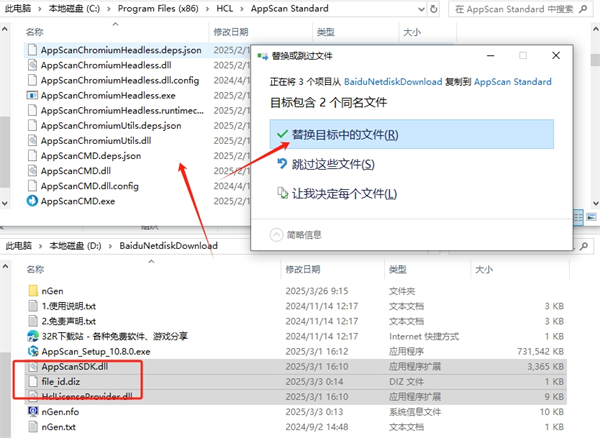Click the AppScanChromiumHeadless.exe file icon
Viewport: 600px width, 438px height.
click(x=32, y=95)
